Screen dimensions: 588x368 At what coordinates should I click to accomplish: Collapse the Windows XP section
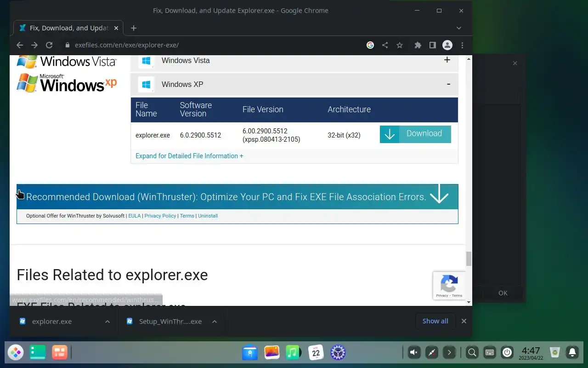294,84
